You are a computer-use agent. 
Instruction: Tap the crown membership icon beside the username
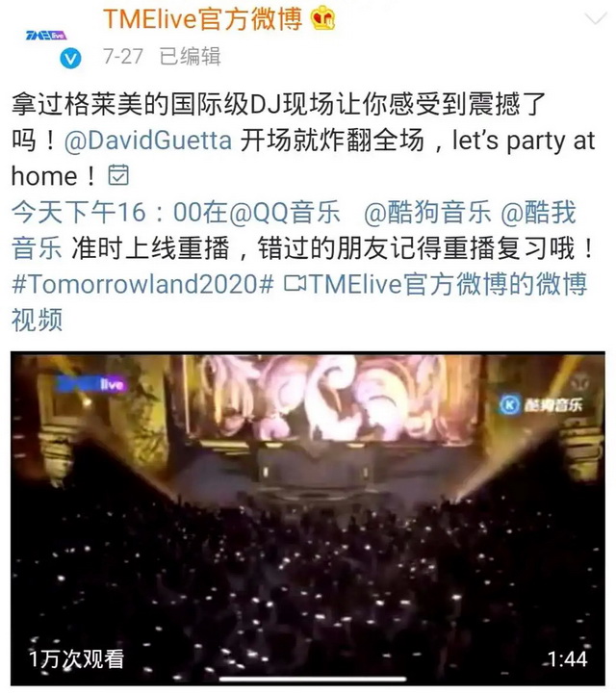pyautogui.click(x=322, y=19)
